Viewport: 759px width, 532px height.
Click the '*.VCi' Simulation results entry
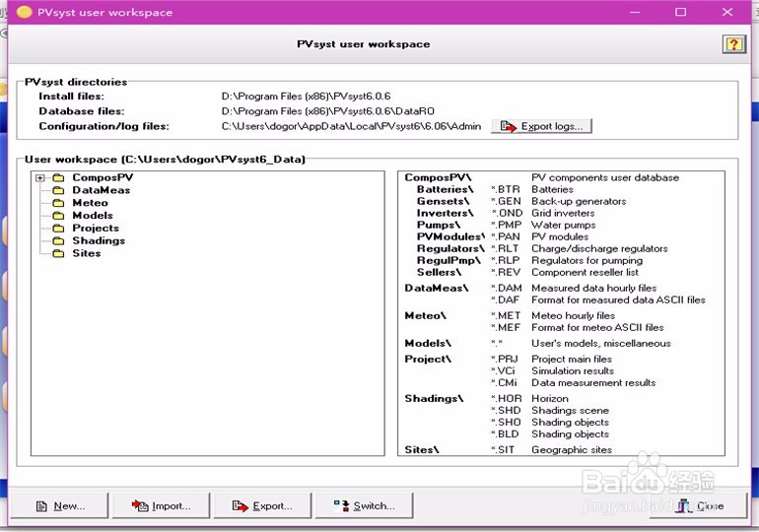tap(504, 371)
